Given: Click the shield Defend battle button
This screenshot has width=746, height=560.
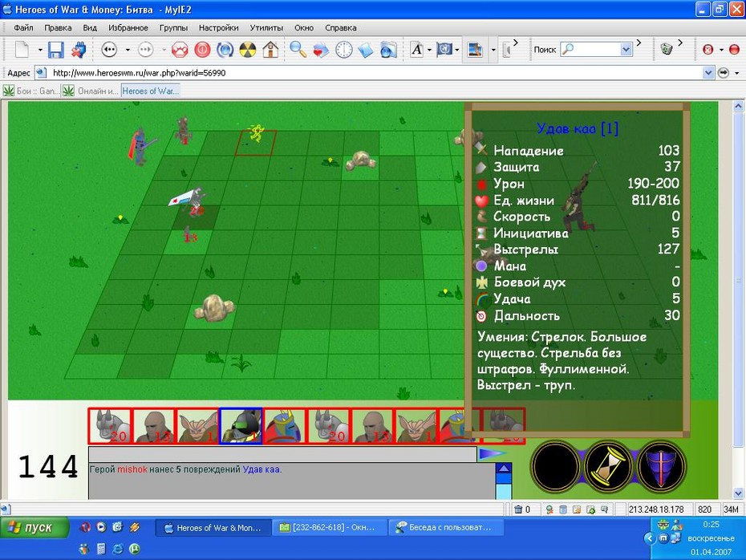Looking at the screenshot, I should point(660,467).
